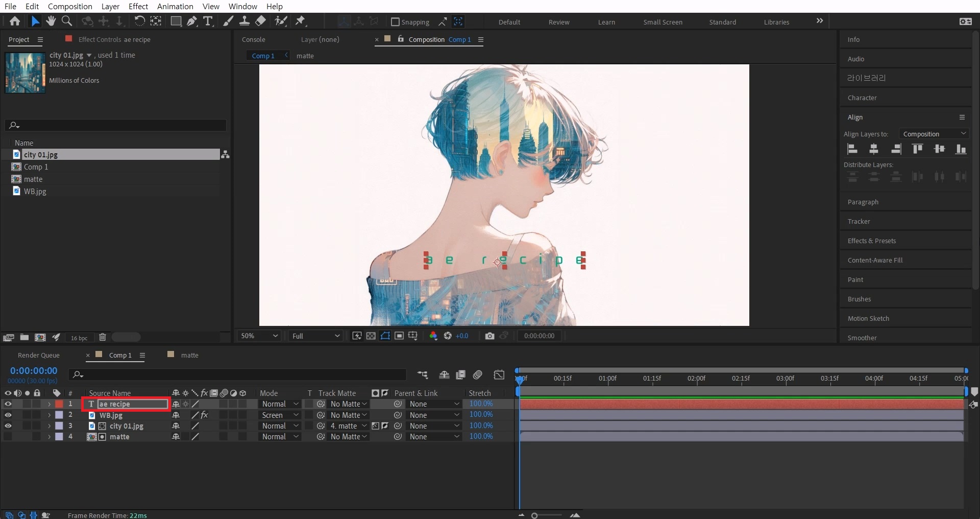Select the Brush tool
This screenshot has width=980, height=519.
tap(229, 21)
